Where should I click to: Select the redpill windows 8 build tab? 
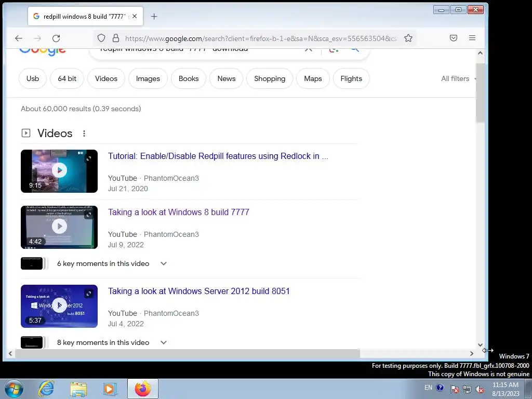tap(85, 16)
